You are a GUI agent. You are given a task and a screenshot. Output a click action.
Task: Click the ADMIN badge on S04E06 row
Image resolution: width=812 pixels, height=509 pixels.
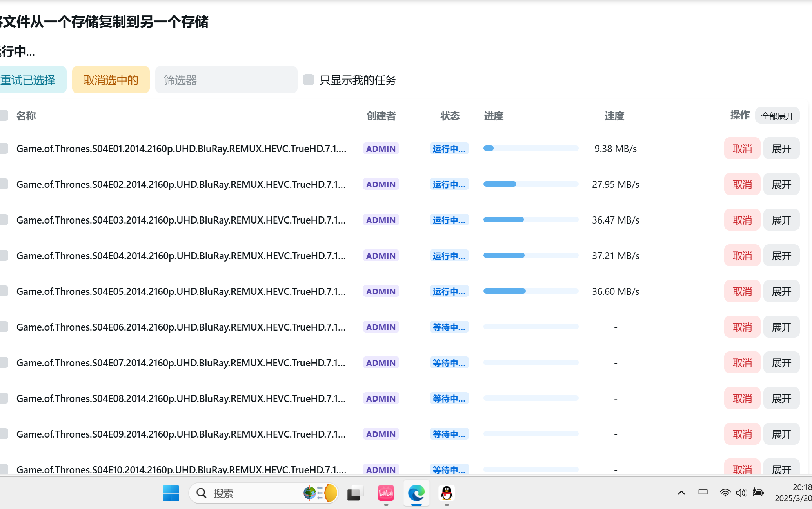pos(381,327)
